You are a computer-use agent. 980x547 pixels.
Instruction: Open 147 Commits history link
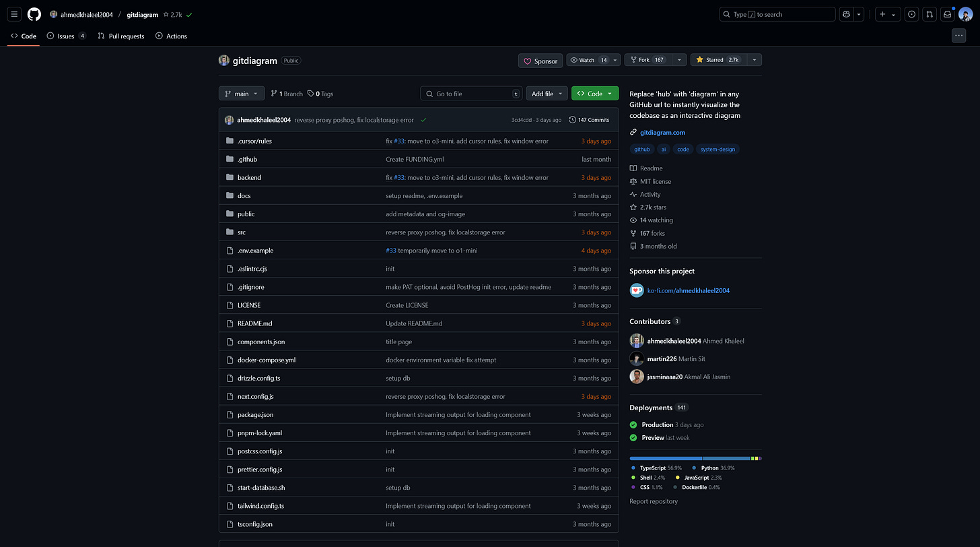589,120
